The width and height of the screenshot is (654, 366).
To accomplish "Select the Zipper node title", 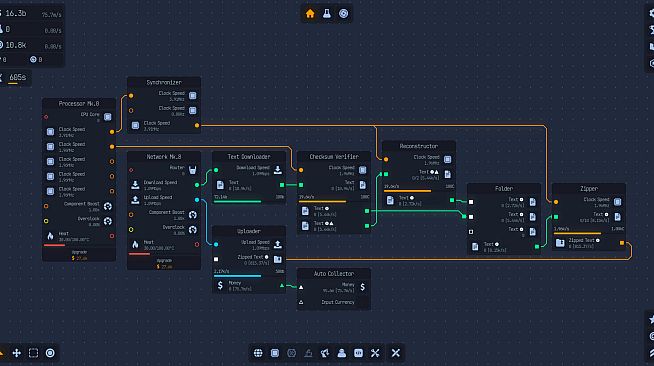I will [589, 188].
